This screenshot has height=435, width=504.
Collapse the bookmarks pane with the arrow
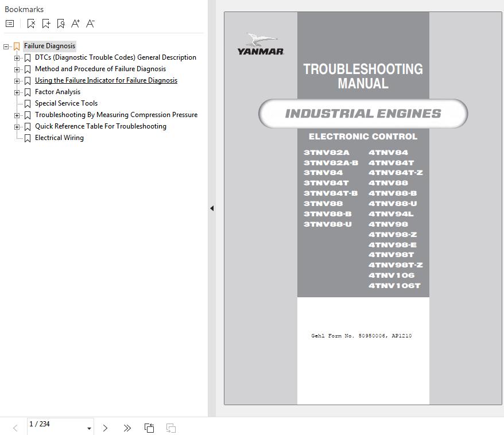point(212,208)
